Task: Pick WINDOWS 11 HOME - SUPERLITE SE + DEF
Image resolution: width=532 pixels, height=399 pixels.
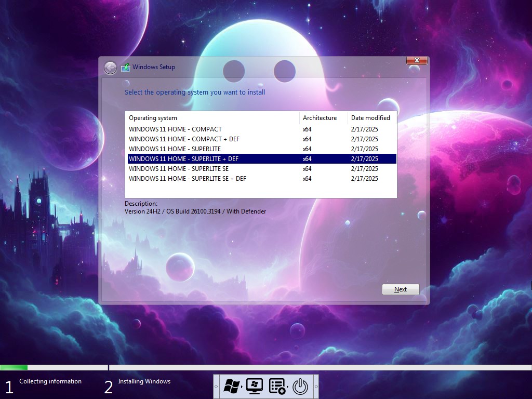Action: click(x=187, y=179)
